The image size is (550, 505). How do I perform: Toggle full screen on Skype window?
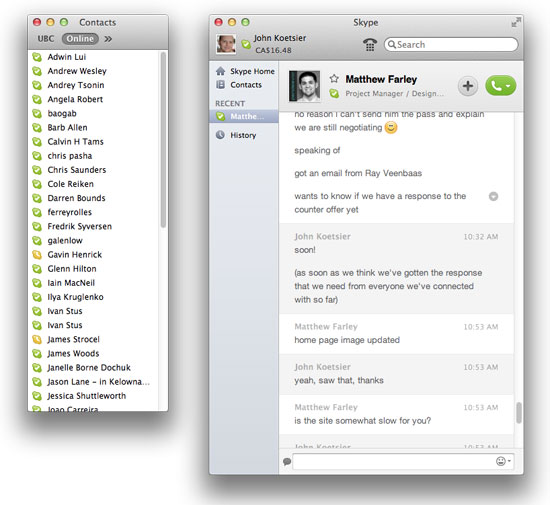point(516,22)
